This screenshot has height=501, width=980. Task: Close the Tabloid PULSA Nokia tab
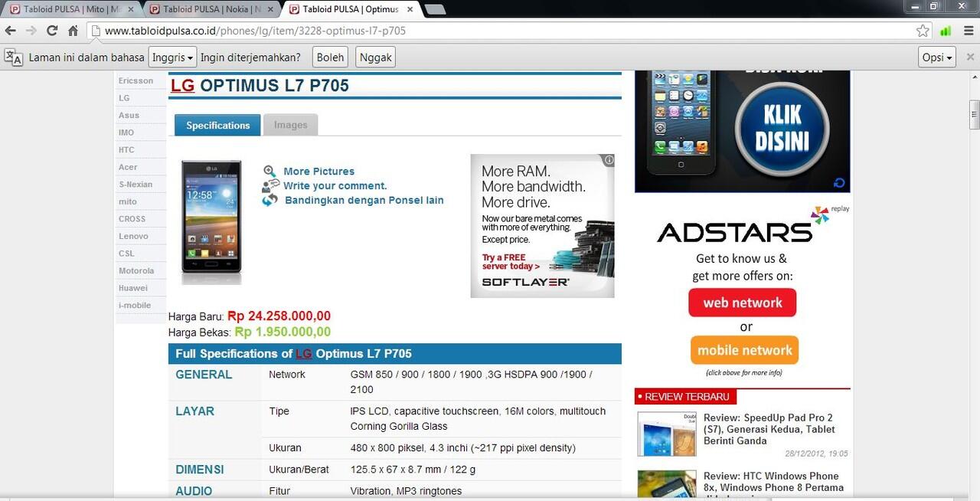[x=270, y=10]
